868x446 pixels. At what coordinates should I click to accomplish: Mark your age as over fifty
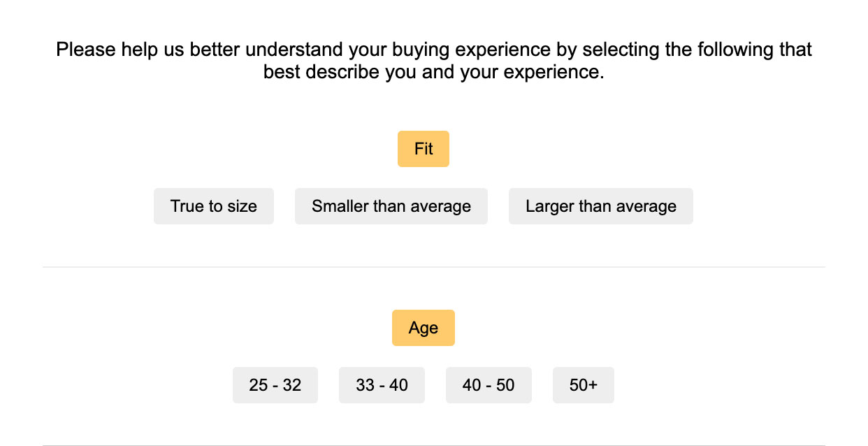coord(584,385)
